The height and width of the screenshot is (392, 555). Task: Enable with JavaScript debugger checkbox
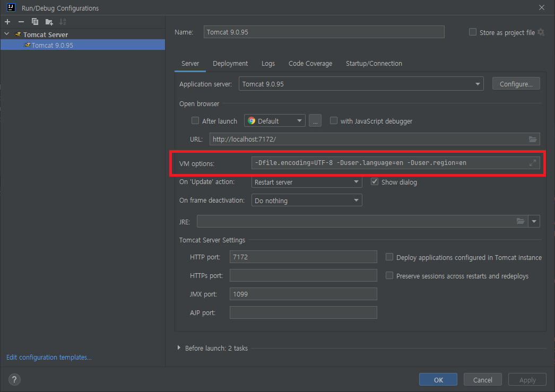[333, 120]
